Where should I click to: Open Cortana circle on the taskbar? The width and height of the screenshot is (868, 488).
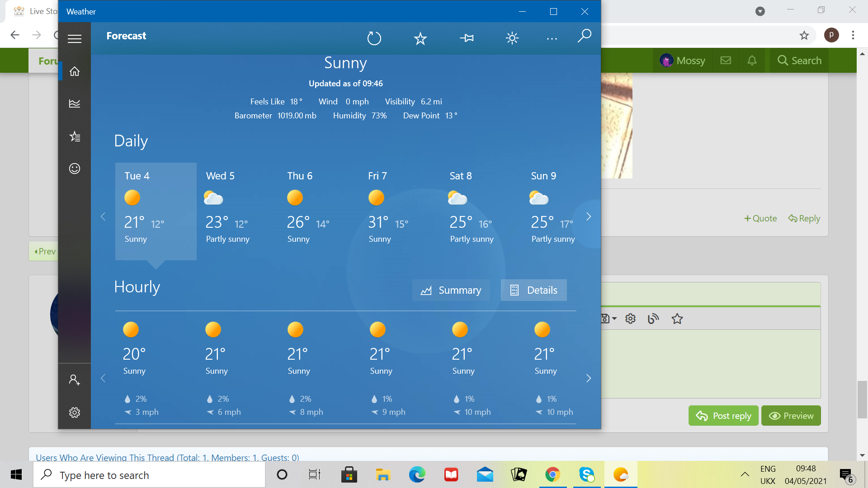[x=282, y=475]
